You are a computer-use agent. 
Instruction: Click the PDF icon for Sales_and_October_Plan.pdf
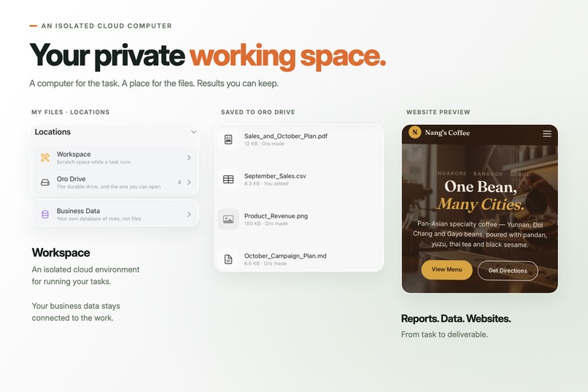(228, 139)
